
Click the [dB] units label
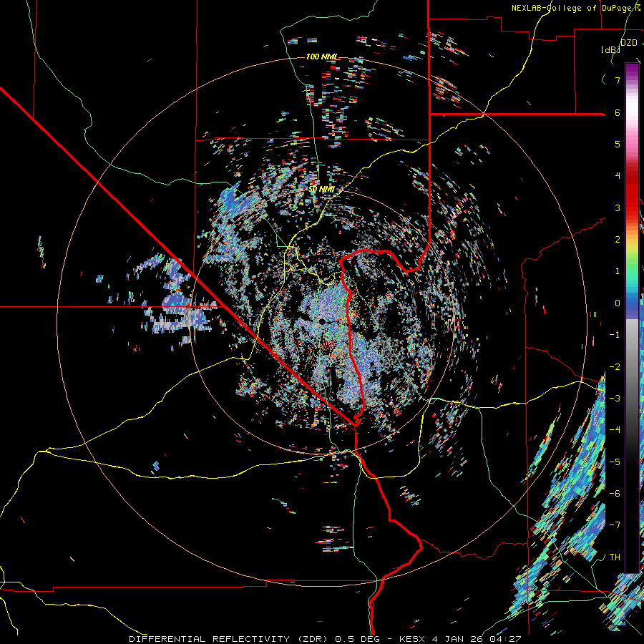[x=611, y=49]
